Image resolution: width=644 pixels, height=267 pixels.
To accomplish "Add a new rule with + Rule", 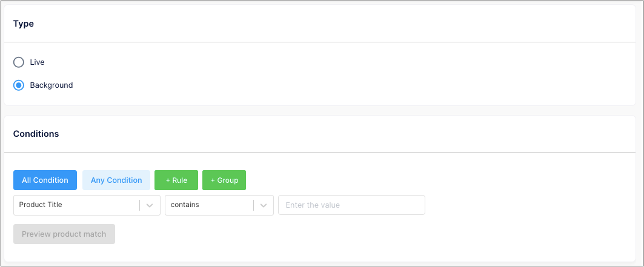I will click(176, 180).
